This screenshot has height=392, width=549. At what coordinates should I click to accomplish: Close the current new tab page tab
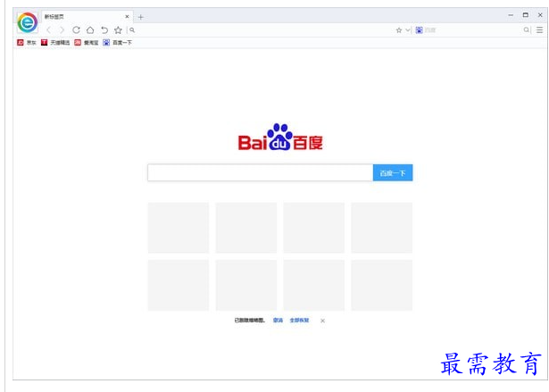(x=127, y=16)
